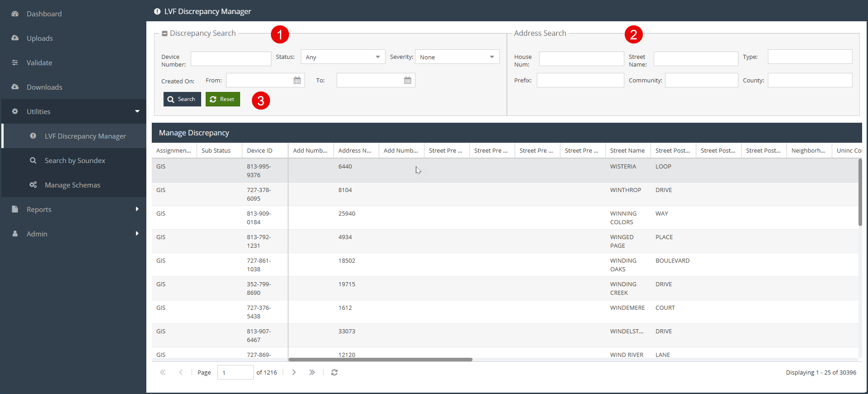The width and height of the screenshot is (868, 394).
Task: Click the Prefix field
Action: coord(580,80)
